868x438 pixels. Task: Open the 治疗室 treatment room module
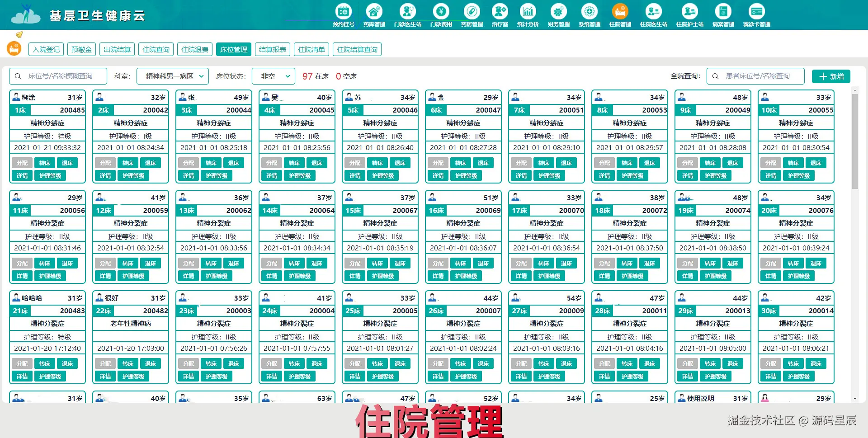[500, 15]
